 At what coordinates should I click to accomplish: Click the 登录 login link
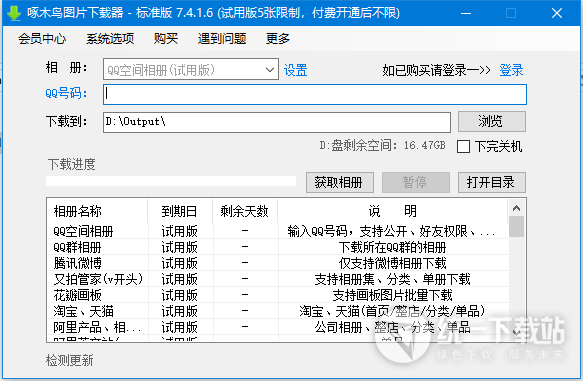coord(511,70)
